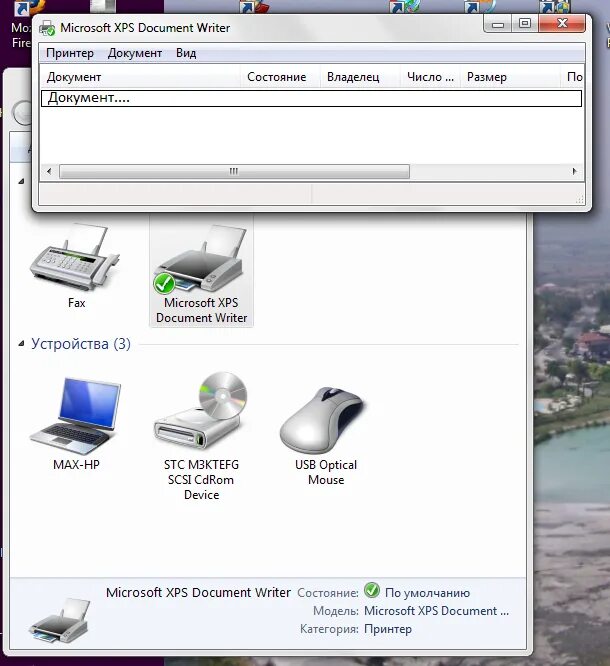Click the Модель value Microsoft XPS Document ...
Screen dimensions: 610x666
pyautogui.click(x=436, y=611)
